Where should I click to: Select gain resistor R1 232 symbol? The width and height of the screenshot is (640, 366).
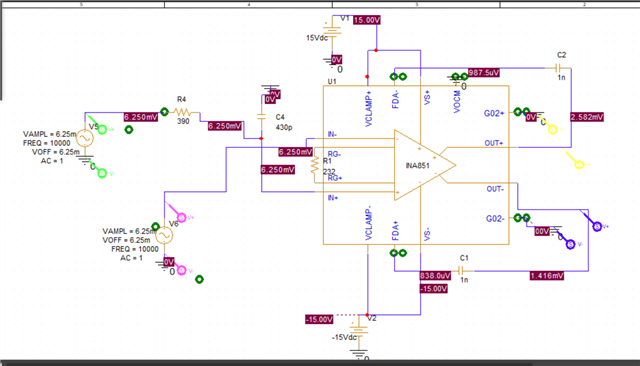[314, 166]
